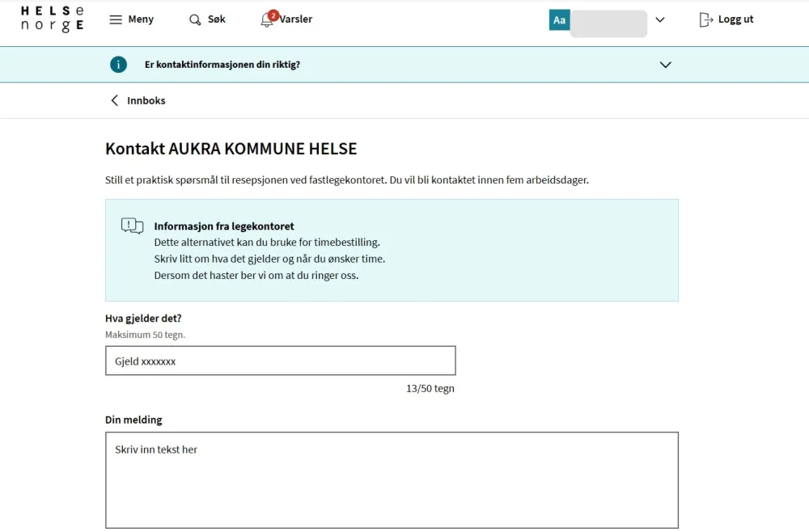Focus the 'Hva gjelder det?' subject field

280,361
